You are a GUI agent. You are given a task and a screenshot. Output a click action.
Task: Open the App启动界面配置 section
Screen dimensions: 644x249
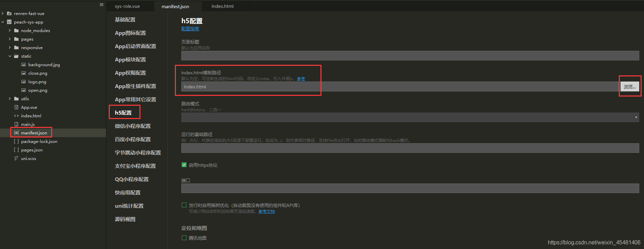(135, 46)
